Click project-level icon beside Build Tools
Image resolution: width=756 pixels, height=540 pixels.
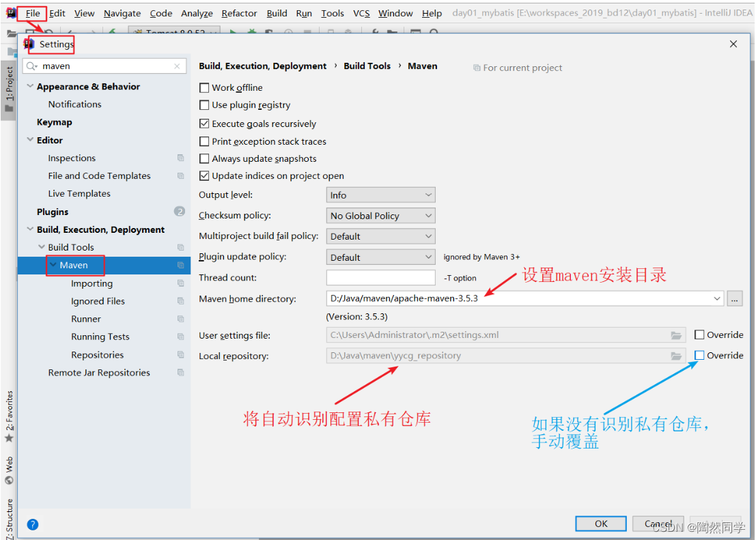181,247
